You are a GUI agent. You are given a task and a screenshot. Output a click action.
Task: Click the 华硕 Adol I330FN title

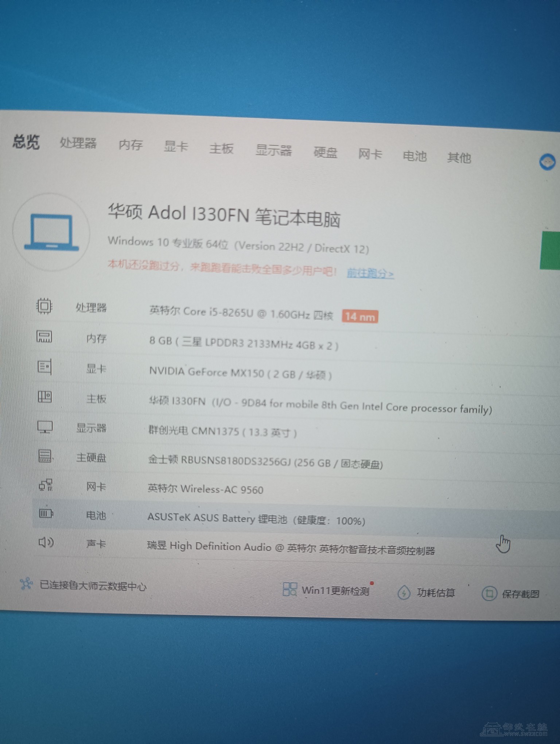224,216
